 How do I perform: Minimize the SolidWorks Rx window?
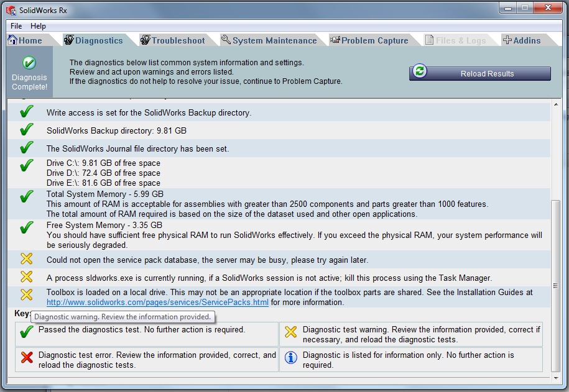pos(508,8)
